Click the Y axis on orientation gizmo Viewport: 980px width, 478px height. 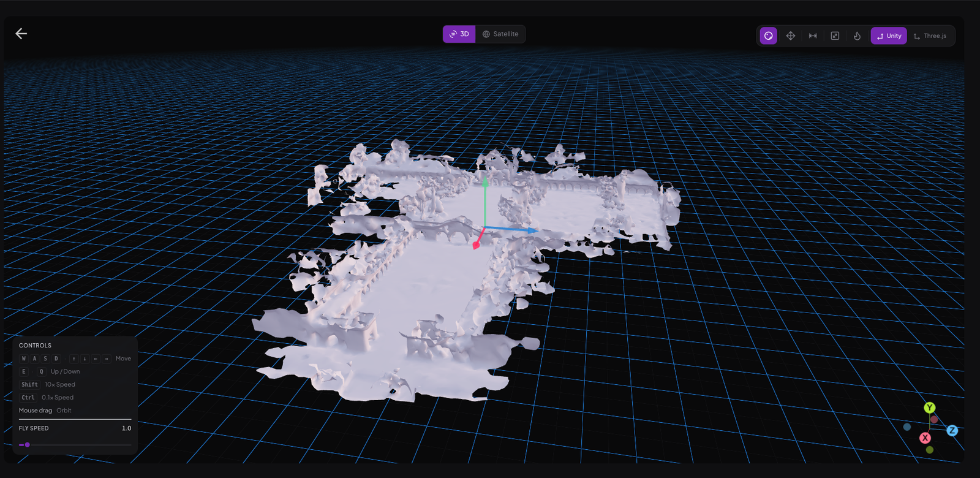click(x=930, y=408)
